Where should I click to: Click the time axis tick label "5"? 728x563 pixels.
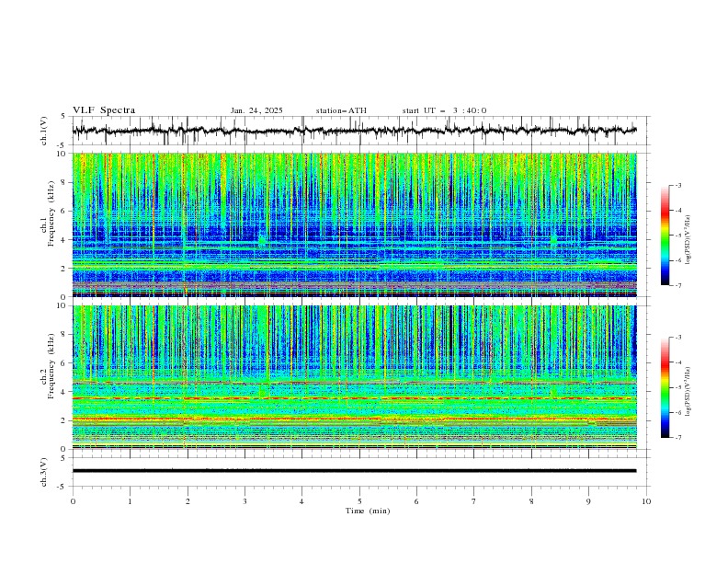point(359,501)
